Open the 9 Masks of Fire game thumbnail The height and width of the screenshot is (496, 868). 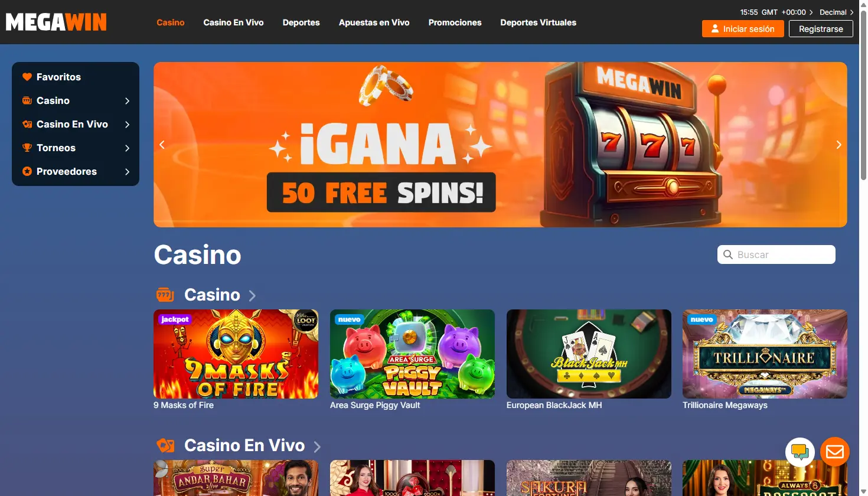(236, 354)
